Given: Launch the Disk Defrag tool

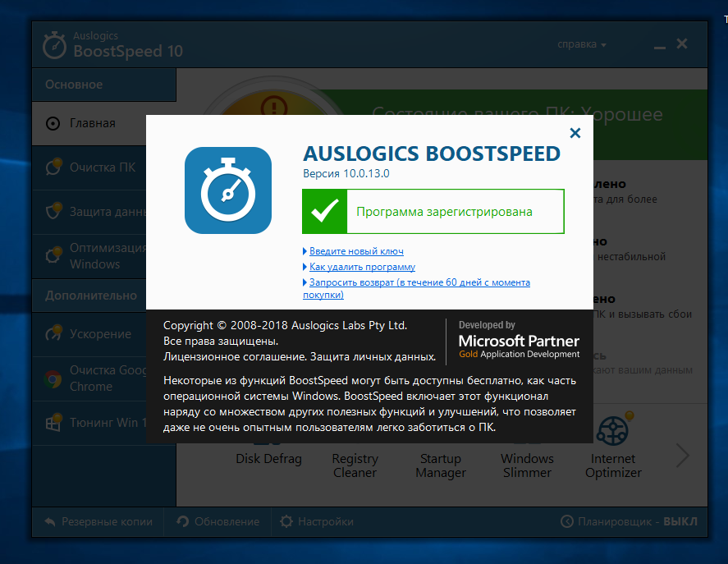Looking at the screenshot, I should [268, 459].
